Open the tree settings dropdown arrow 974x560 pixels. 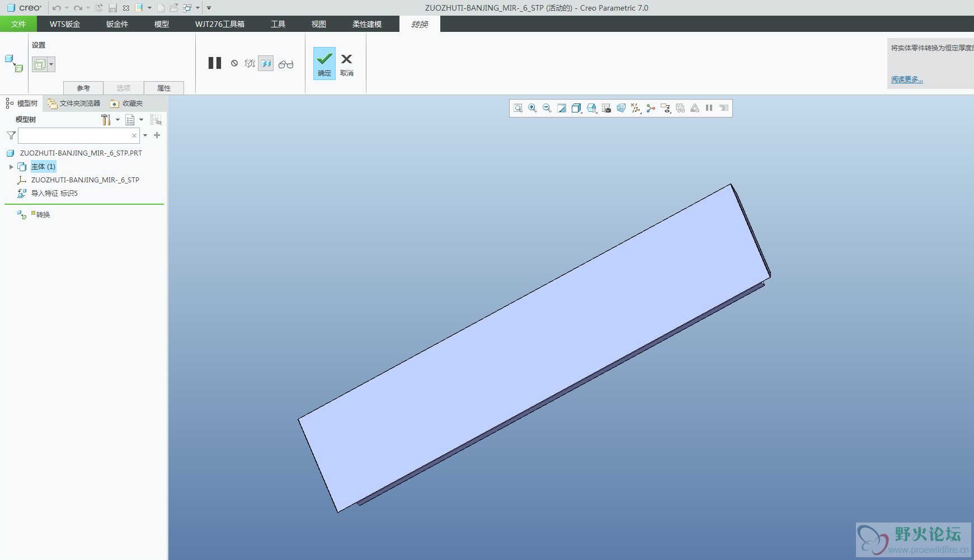117,120
